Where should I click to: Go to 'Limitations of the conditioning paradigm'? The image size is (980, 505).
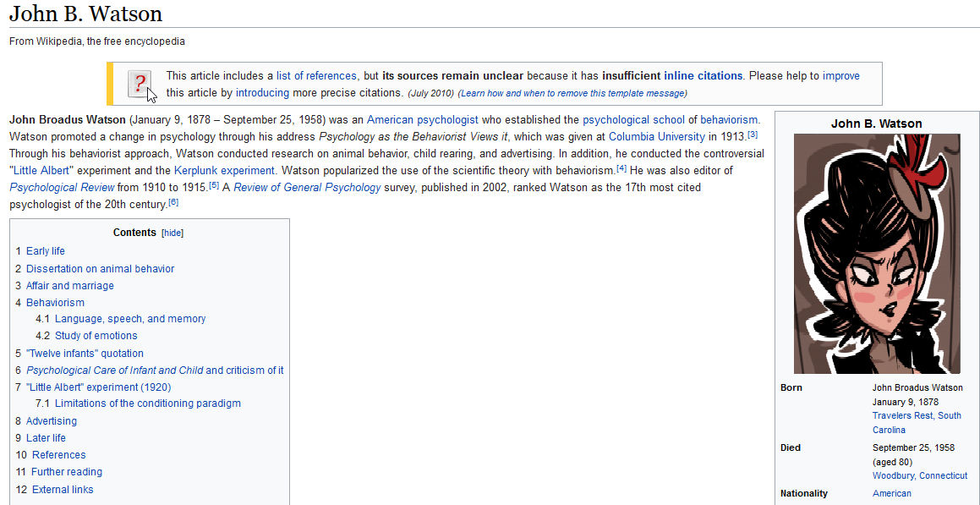(147, 403)
